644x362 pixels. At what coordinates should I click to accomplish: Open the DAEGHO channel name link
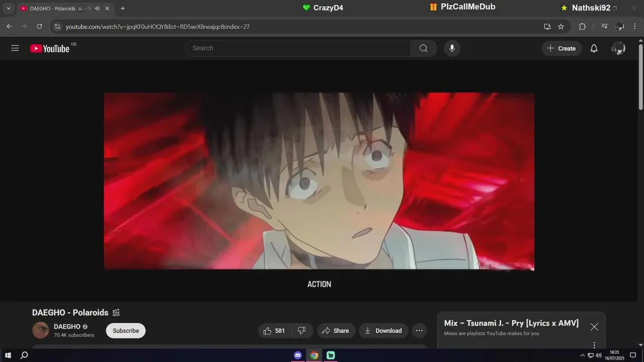pos(67,327)
